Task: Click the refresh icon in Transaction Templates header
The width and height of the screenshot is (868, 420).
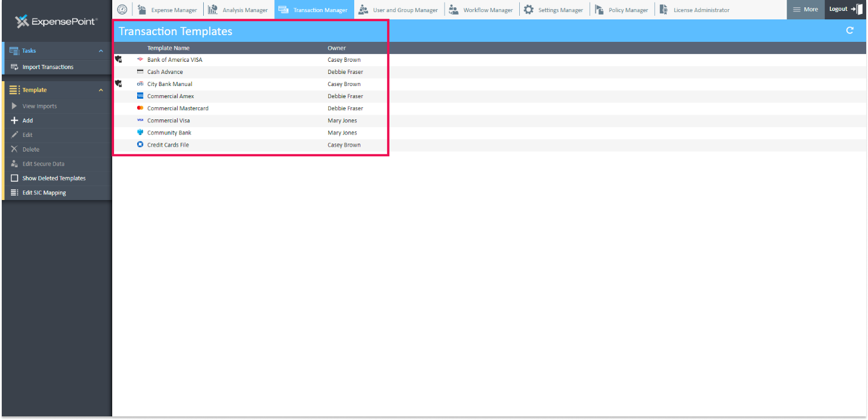Action: coord(850,30)
